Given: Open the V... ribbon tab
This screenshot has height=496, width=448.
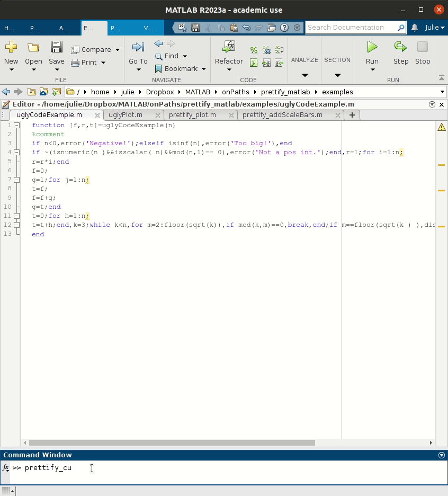Looking at the screenshot, I should click(x=149, y=28).
